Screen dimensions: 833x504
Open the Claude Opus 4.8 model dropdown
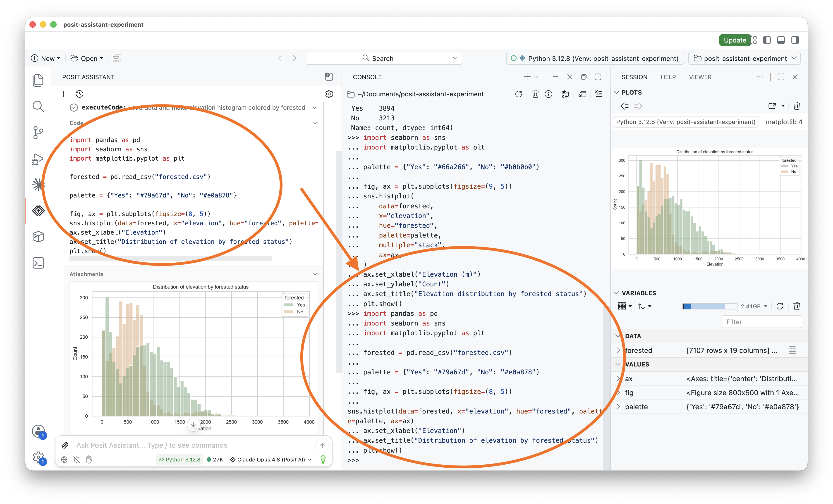coord(270,459)
